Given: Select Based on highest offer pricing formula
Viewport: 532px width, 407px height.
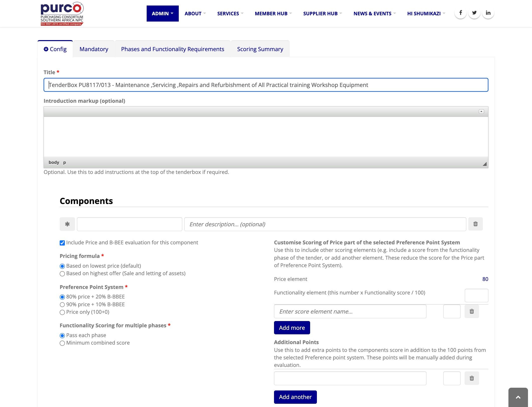Looking at the screenshot, I should [62, 274].
